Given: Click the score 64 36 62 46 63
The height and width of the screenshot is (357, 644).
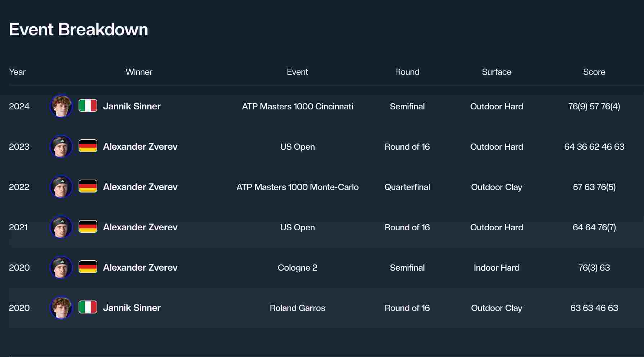Looking at the screenshot, I should point(594,147).
